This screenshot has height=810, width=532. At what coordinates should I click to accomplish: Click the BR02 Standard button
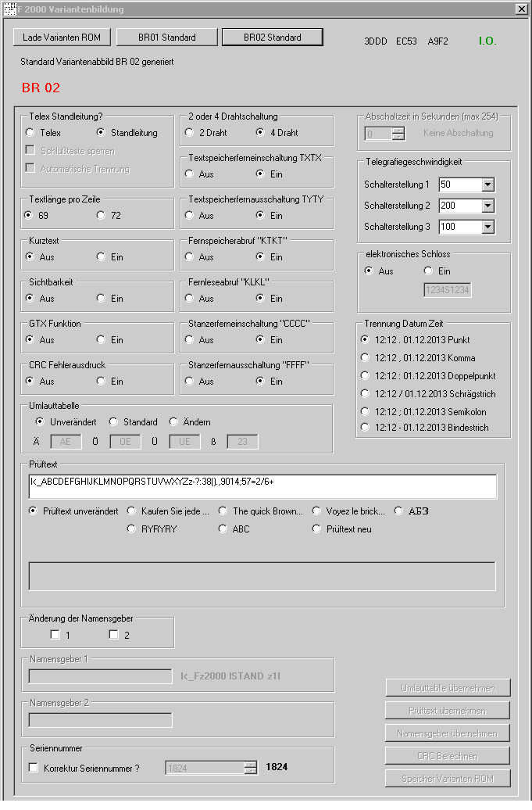pyautogui.click(x=273, y=38)
